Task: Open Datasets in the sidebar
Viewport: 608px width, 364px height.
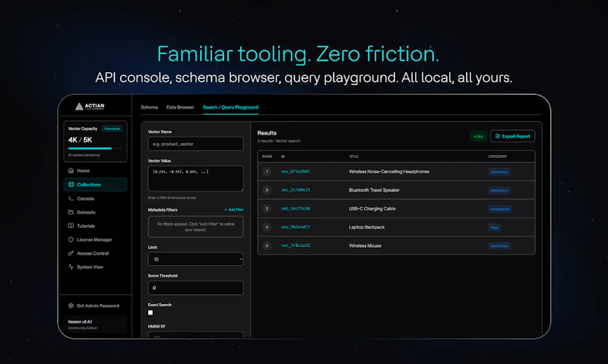Action: [96, 212]
